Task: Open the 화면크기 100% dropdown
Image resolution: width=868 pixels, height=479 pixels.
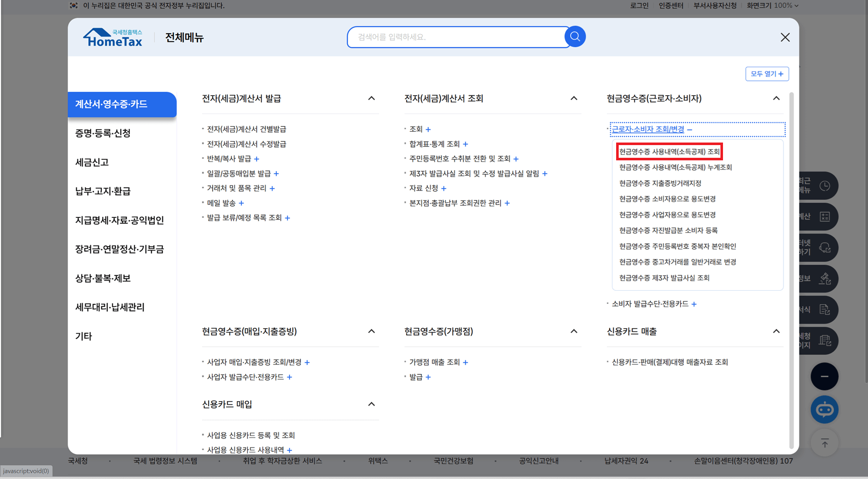Action: [x=772, y=6]
